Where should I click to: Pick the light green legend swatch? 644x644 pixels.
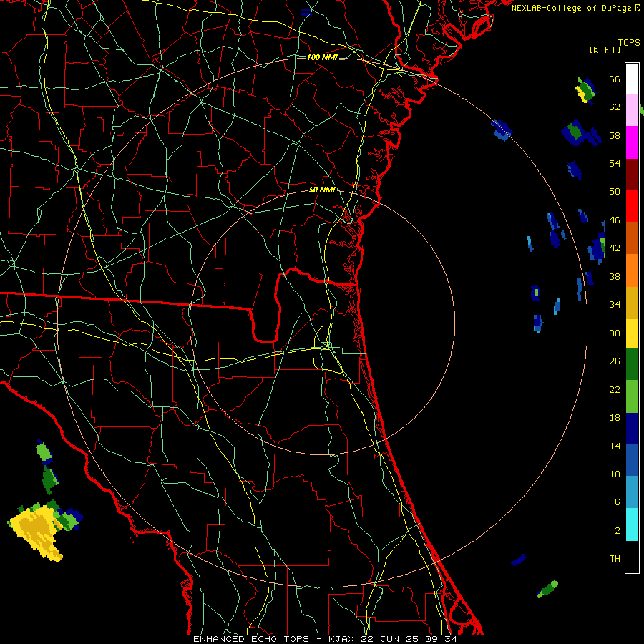click(x=632, y=396)
